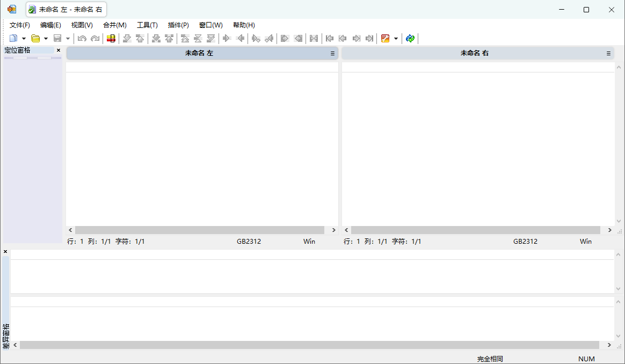The width and height of the screenshot is (625, 364).
Task: Click the New document toolbar icon
Action: [13, 39]
